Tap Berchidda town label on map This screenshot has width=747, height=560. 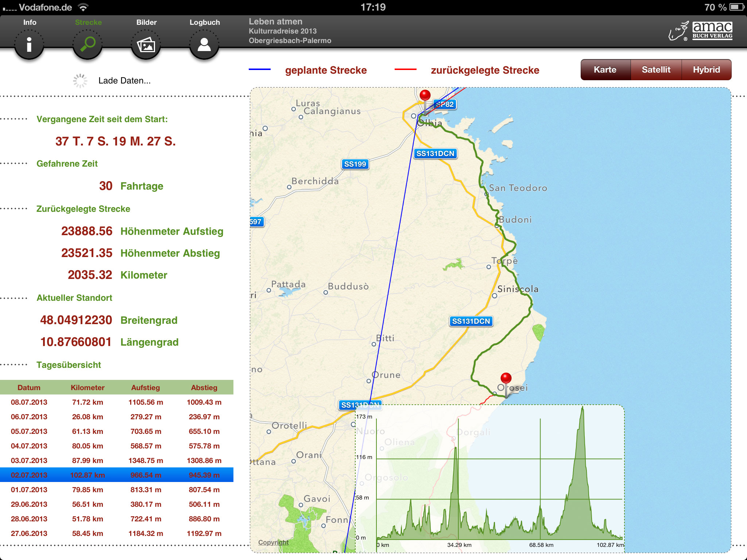pyautogui.click(x=315, y=181)
